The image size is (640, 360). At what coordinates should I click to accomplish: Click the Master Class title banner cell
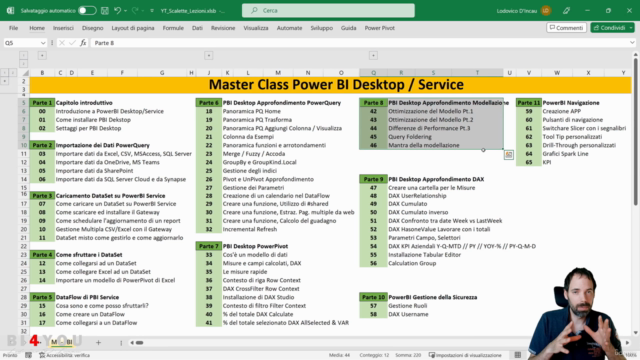pyautogui.click(x=331, y=85)
